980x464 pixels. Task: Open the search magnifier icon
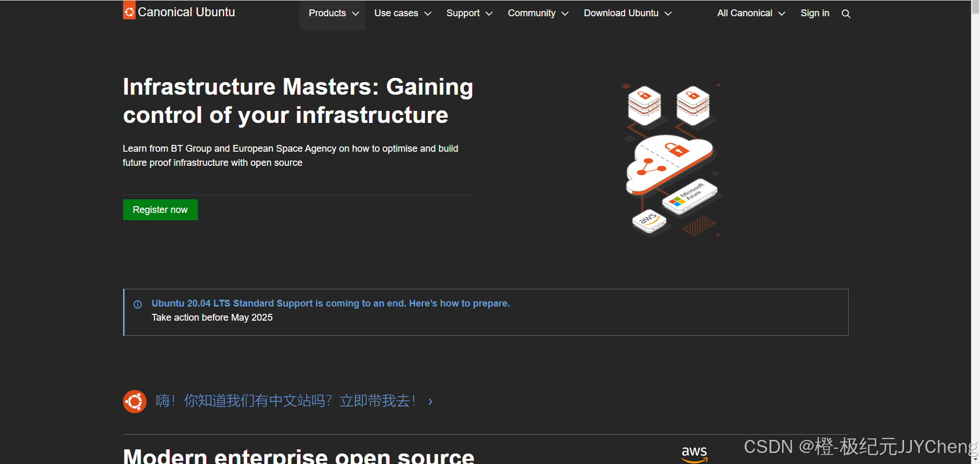click(846, 14)
